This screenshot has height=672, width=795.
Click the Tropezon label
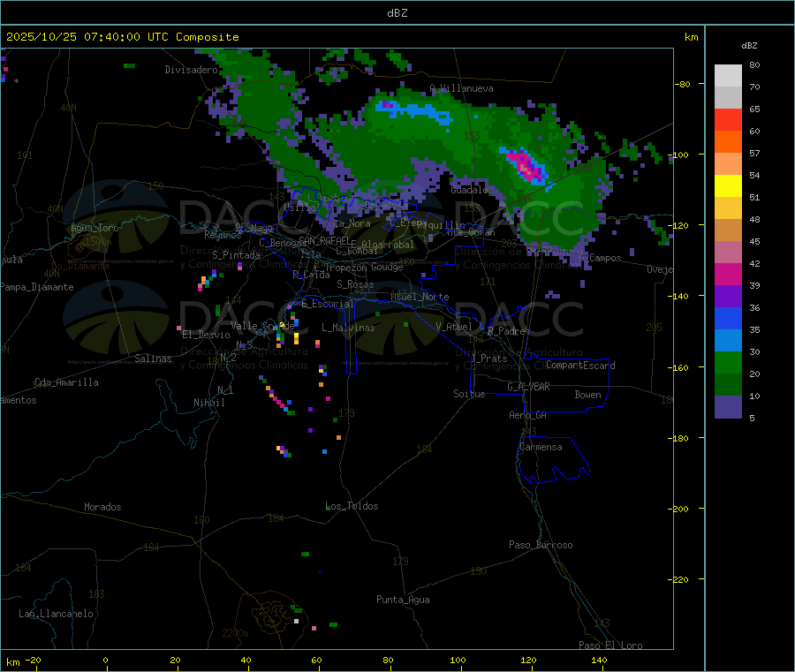[x=345, y=268]
